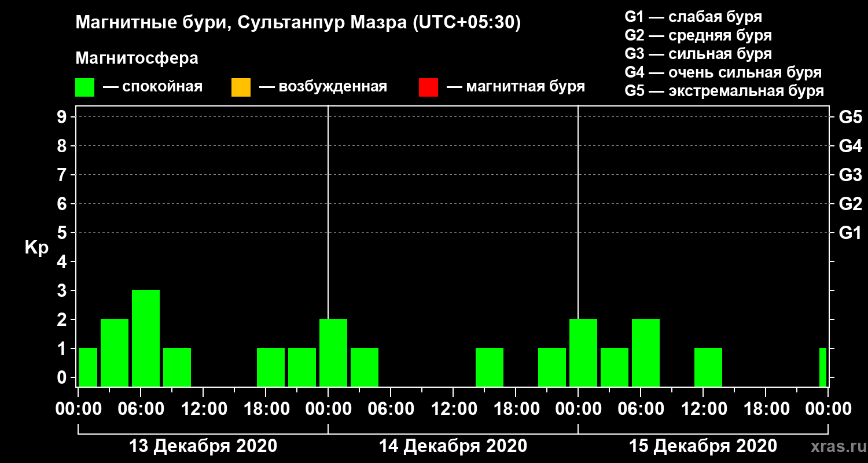The image size is (868, 463).
Task: Click the 'Магнитосфера' legend heading
Action: tap(137, 58)
